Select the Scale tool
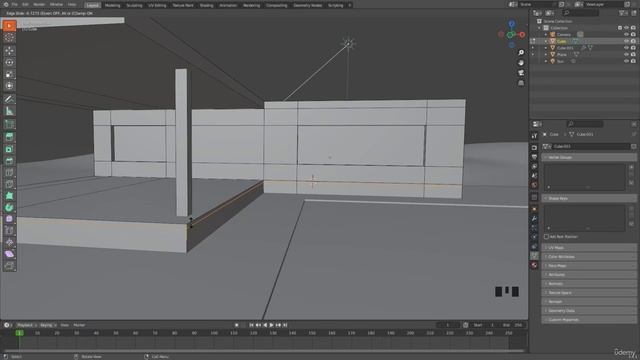The height and width of the screenshot is (360, 640). [x=9, y=74]
